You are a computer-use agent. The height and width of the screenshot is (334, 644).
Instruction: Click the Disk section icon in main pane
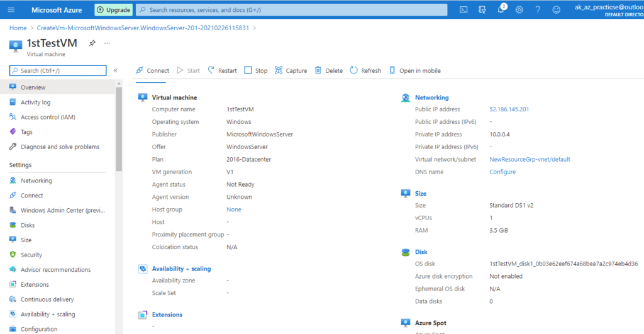tap(406, 252)
